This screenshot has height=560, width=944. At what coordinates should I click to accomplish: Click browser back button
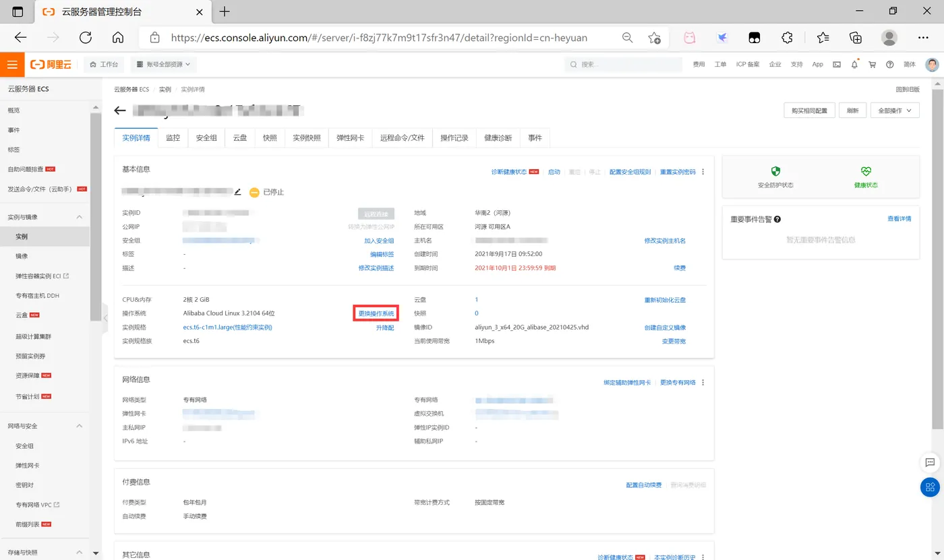click(x=20, y=38)
